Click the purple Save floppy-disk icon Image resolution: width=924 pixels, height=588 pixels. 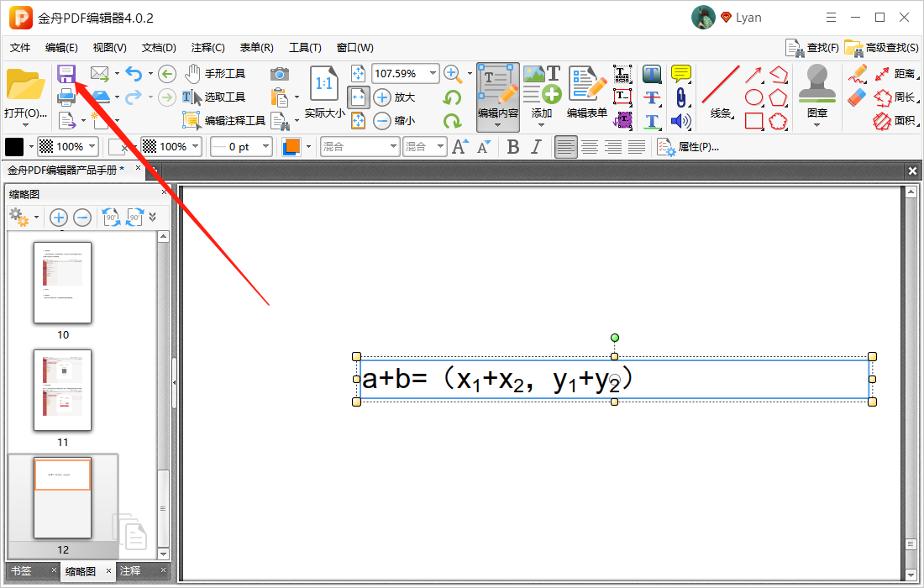coord(66,74)
